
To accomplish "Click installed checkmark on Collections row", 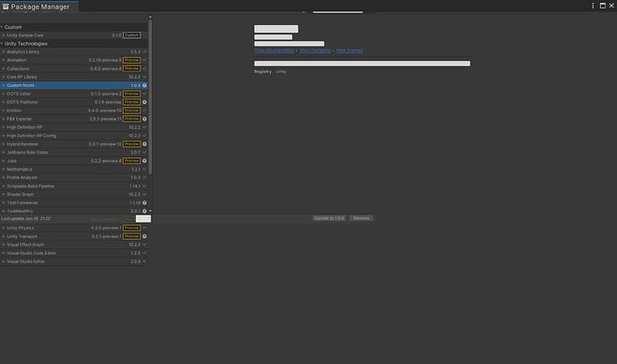I will (144, 69).
